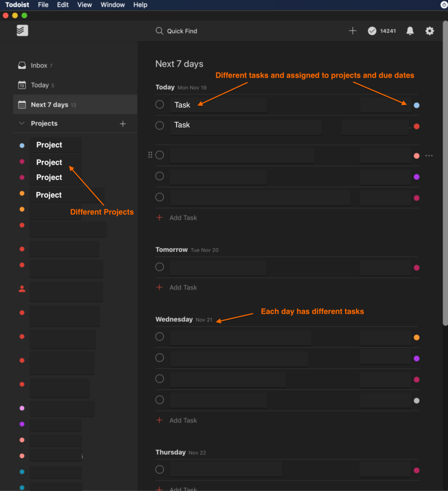Open the Todoist menu in the menu bar
The width and height of the screenshot is (448, 491).
[17, 5]
